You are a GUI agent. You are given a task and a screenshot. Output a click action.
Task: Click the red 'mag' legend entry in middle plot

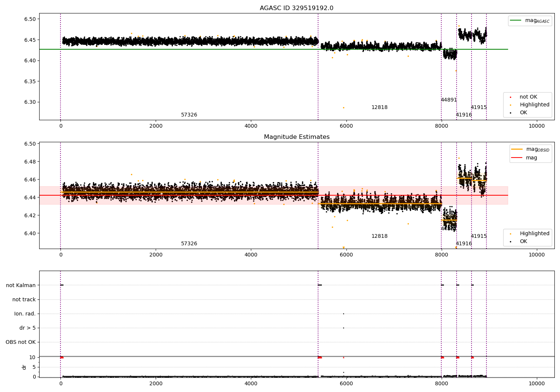(517, 158)
